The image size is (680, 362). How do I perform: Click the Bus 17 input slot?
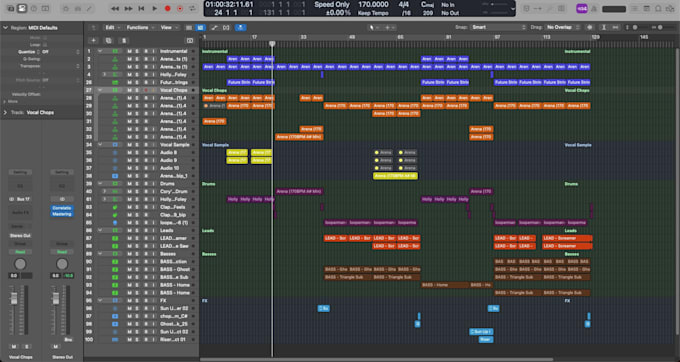coord(20,199)
